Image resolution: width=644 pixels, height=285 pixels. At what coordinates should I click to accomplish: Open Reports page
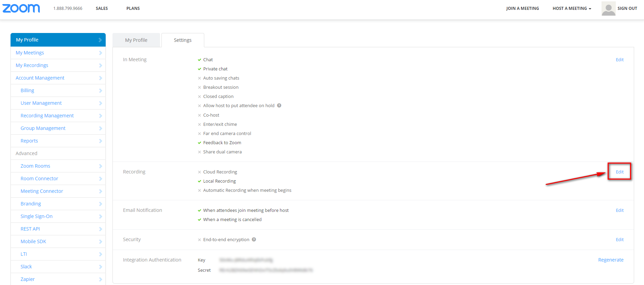point(58,141)
